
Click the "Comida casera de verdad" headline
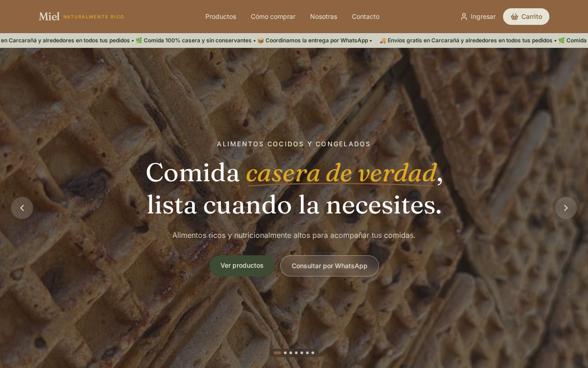click(x=294, y=189)
